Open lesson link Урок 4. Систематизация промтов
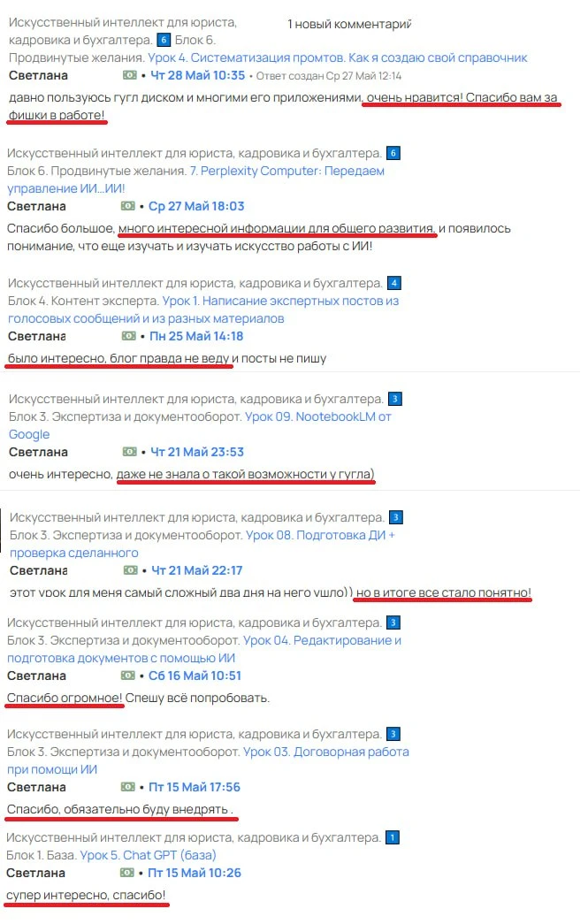 [x=337, y=57]
